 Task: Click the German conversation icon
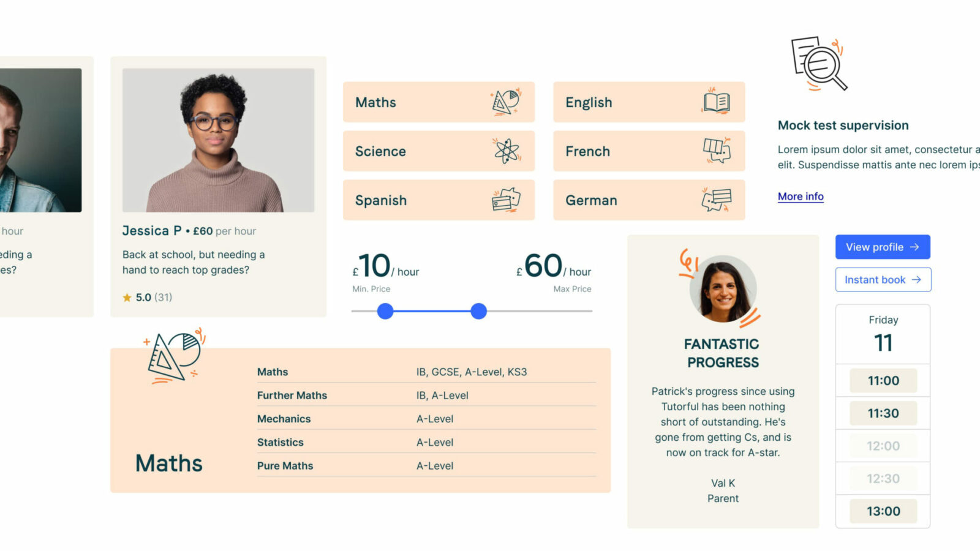pyautogui.click(x=715, y=200)
